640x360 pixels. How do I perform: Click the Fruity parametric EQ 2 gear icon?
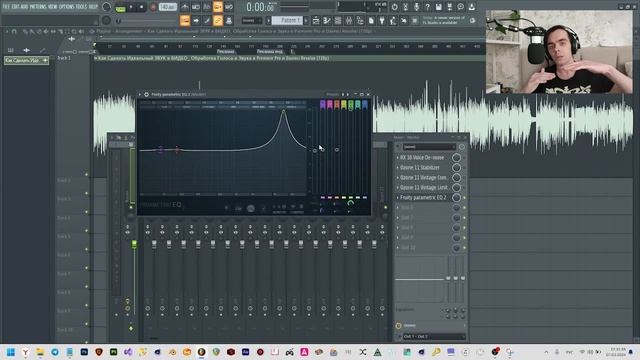click(x=146, y=94)
